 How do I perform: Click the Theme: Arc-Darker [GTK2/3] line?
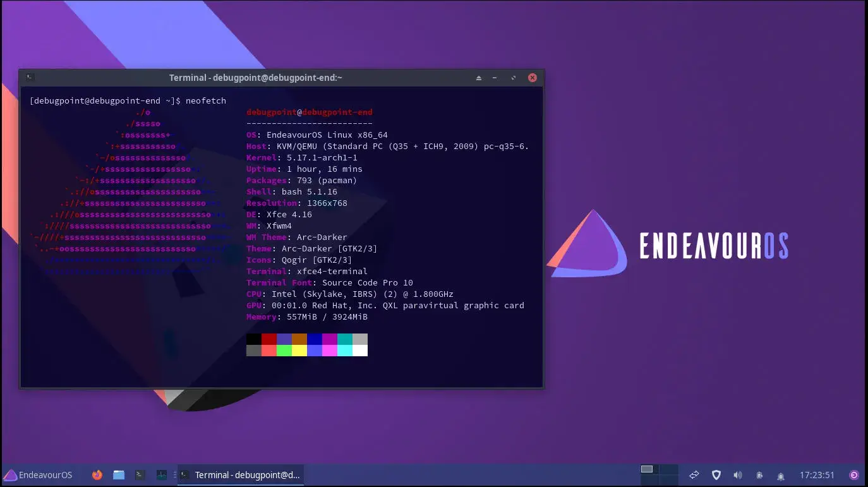click(312, 249)
